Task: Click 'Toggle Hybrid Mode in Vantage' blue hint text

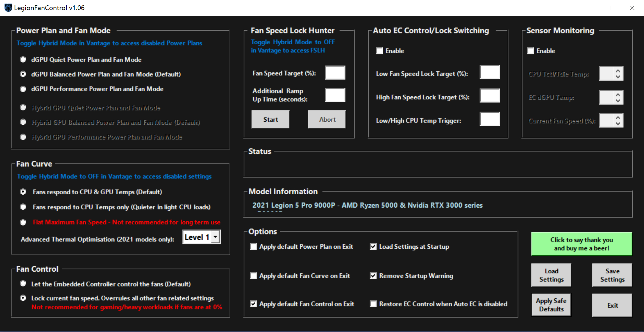Action: tap(109, 43)
